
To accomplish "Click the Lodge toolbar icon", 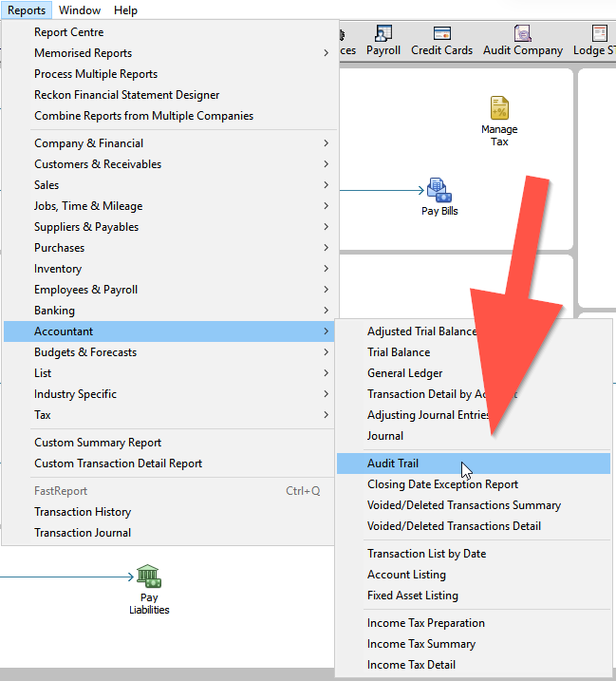I will [595, 41].
